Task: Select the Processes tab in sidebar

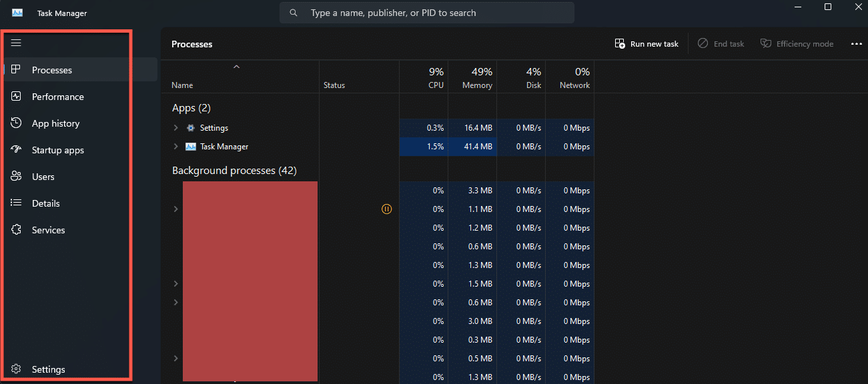Action: coord(51,70)
